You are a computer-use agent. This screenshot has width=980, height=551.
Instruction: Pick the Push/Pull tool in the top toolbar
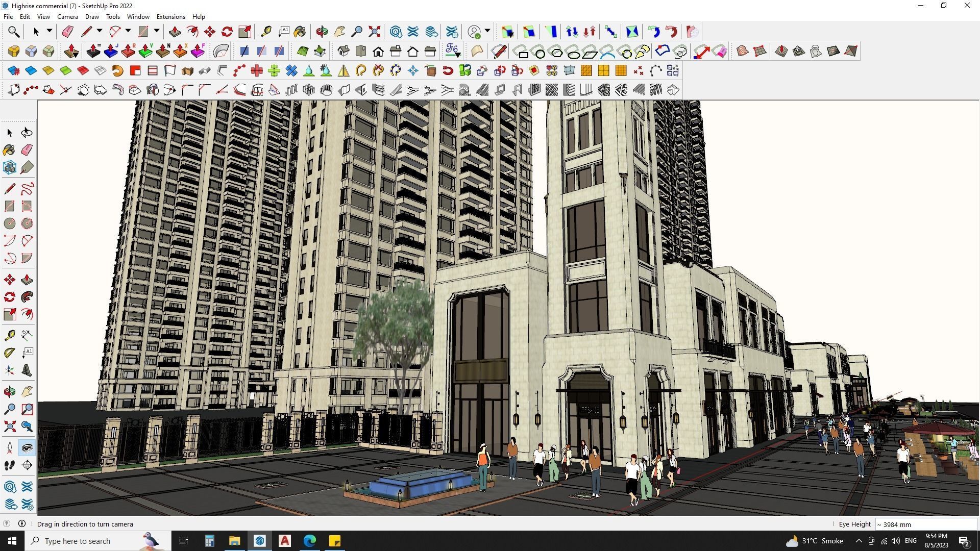click(x=175, y=32)
